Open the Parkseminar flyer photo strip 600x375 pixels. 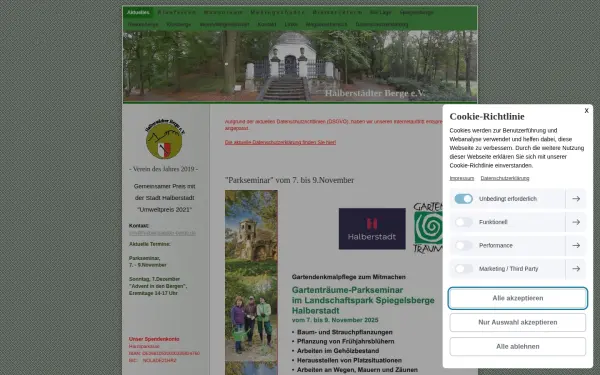251,282
